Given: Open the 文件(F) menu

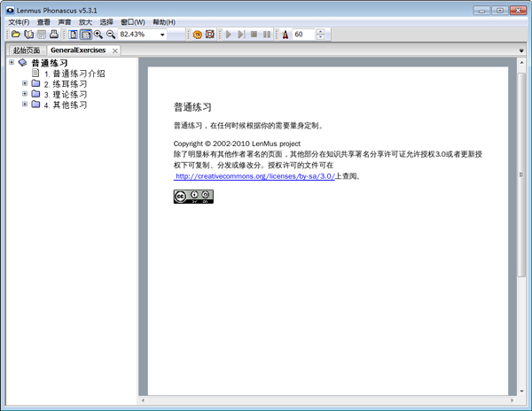Looking at the screenshot, I should pos(19,21).
